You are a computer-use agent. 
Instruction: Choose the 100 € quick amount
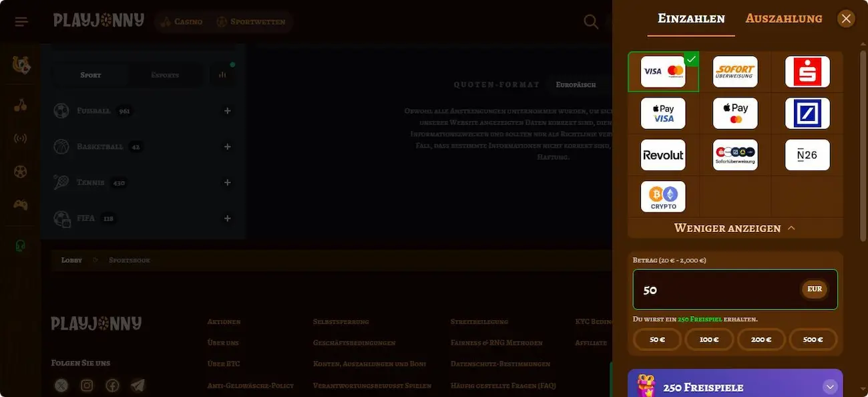(x=709, y=340)
